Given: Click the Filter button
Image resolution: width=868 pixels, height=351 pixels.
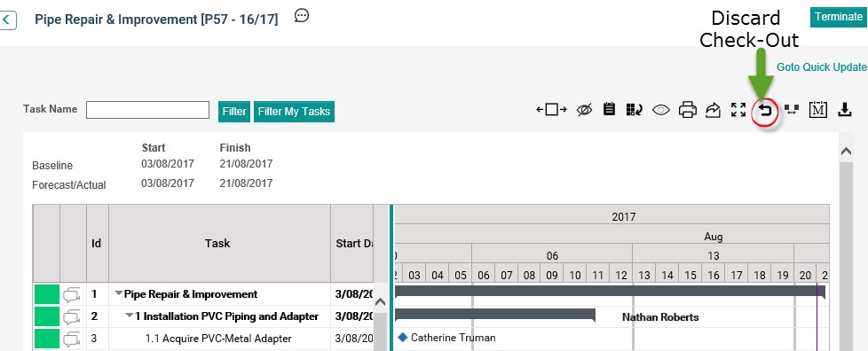Looking at the screenshot, I should pyautogui.click(x=234, y=111).
